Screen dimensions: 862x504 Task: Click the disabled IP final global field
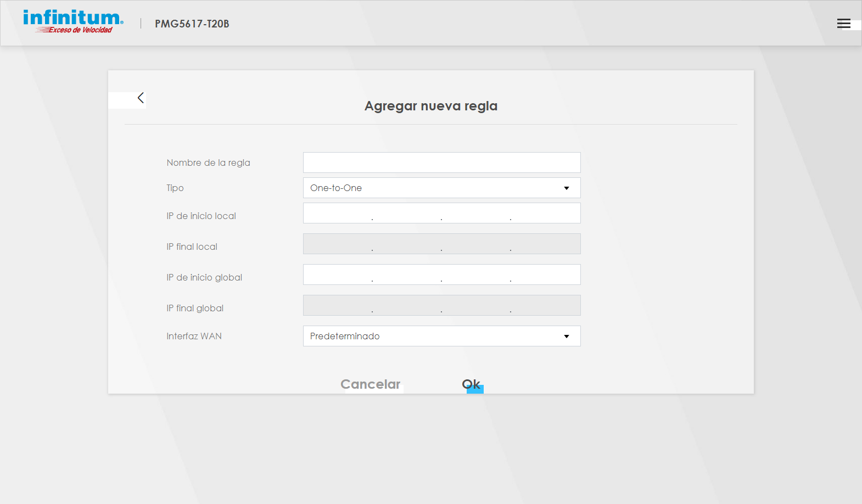click(x=441, y=305)
